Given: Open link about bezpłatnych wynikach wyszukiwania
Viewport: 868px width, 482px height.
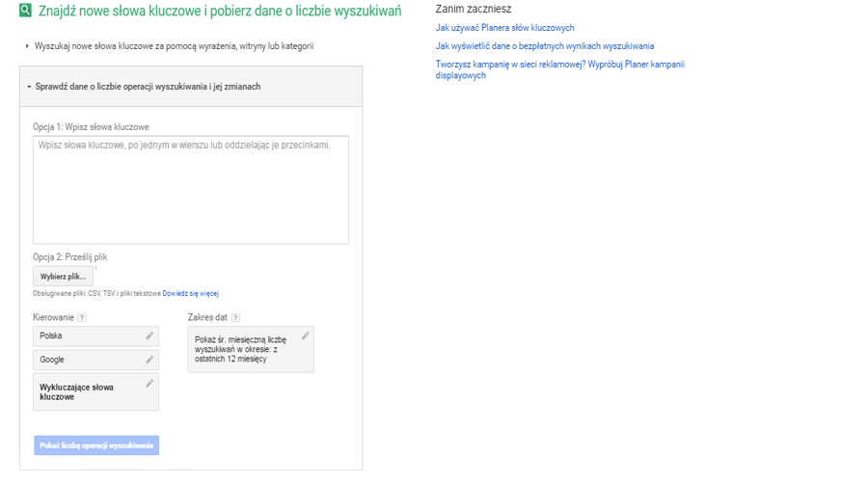Looking at the screenshot, I should click(544, 46).
